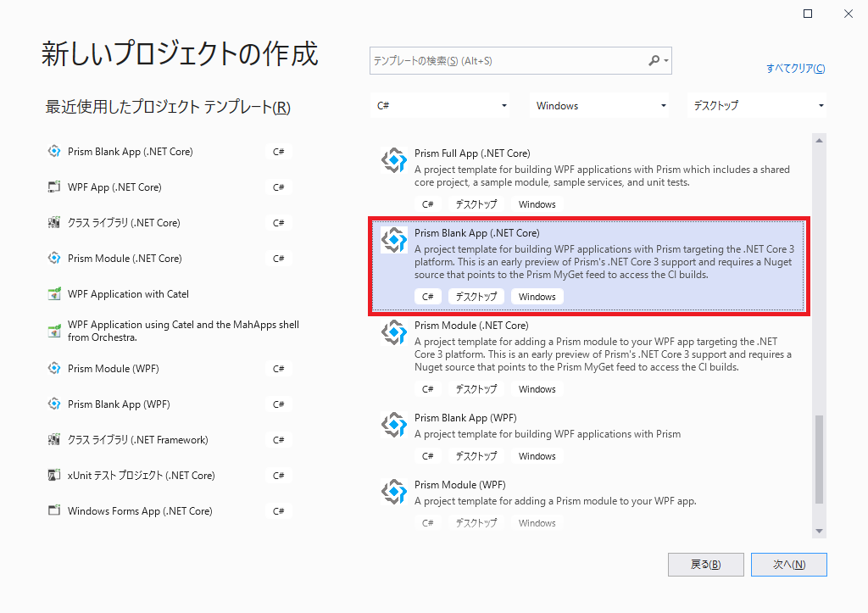This screenshot has height=613, width=868.
Task: Select Prism Module (.NET Core) in template list
Action: [589, 357]
